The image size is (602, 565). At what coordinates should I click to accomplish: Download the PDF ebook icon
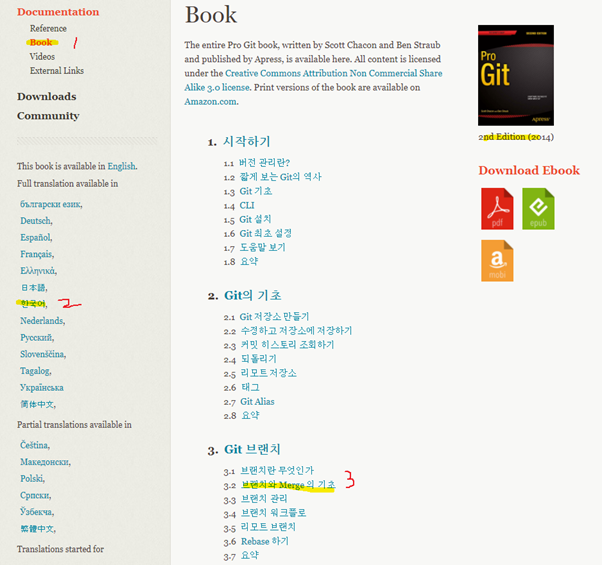click(x=497, y=209)
